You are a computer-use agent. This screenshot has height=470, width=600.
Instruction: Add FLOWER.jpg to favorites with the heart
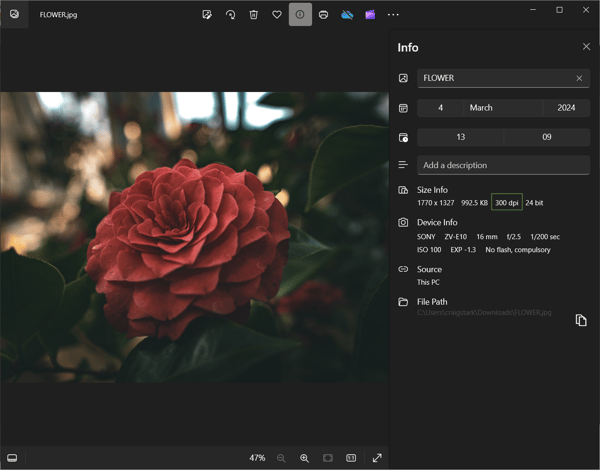coord(277,15)
